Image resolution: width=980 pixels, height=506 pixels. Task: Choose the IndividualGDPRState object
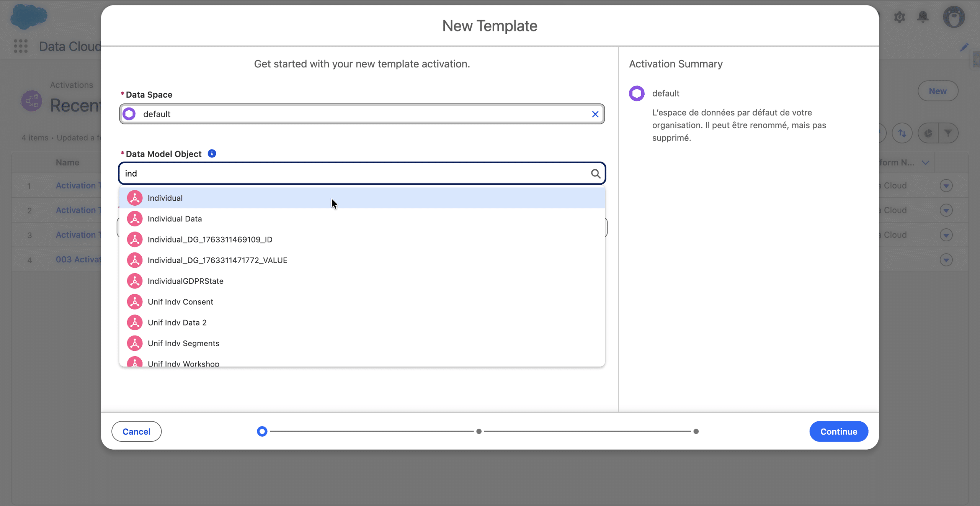click(185, 281)
